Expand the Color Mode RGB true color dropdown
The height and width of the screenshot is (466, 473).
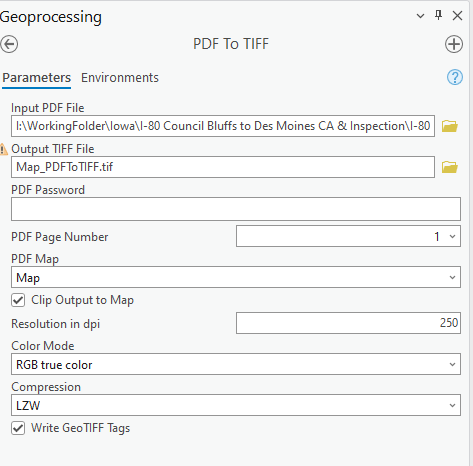pos(236,364)
